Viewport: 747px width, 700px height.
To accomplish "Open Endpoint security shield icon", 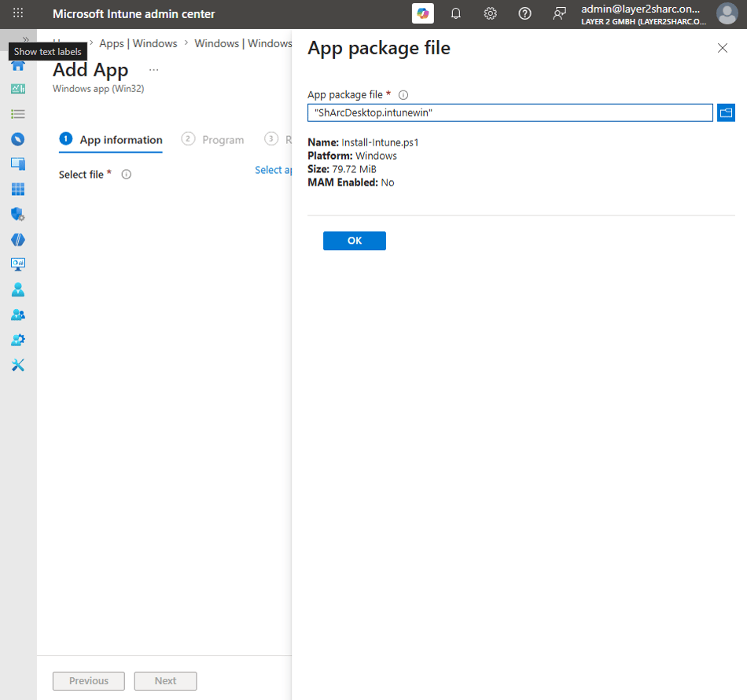I will pyautogui.click(x=18, y=215).
